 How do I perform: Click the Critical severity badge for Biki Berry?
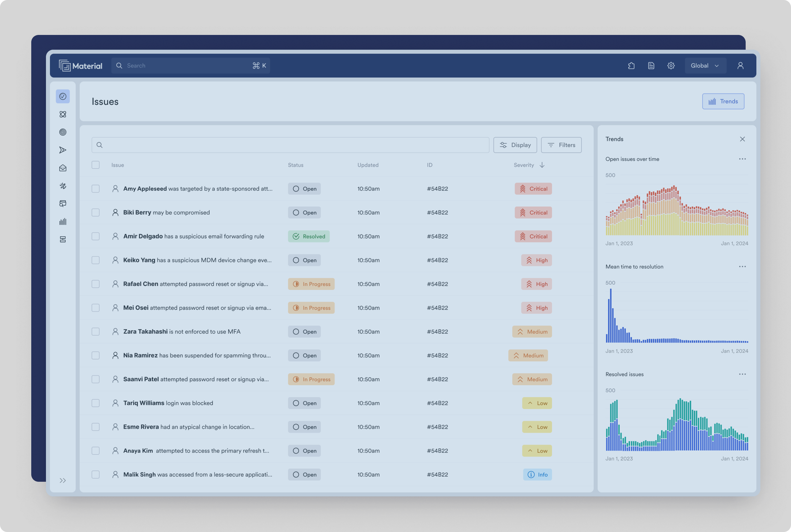533,213
